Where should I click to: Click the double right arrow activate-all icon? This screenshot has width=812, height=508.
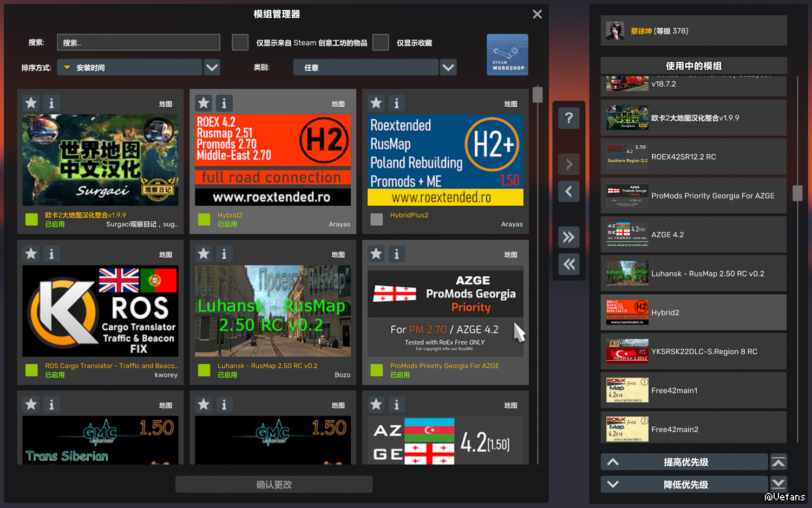[568, 237]
